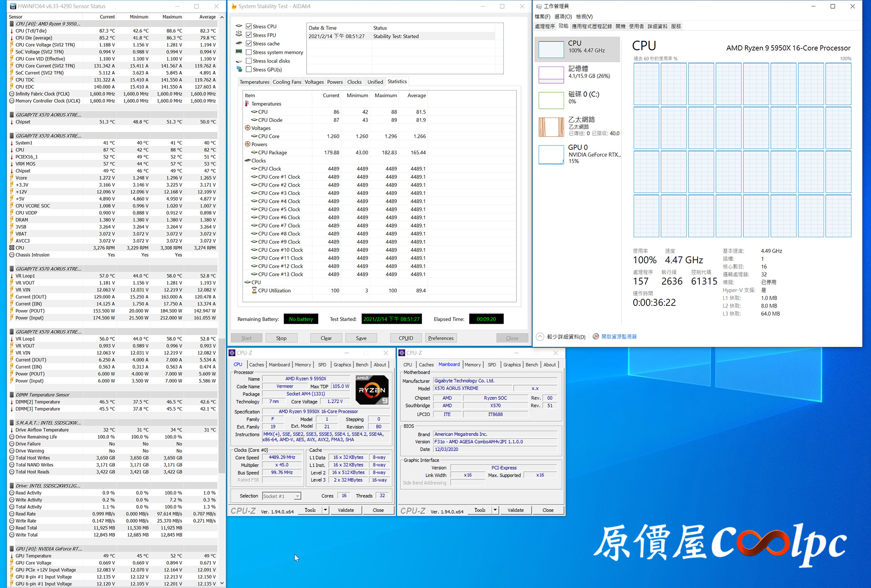Click HWiNFO scrollbar up arrow

222,17
